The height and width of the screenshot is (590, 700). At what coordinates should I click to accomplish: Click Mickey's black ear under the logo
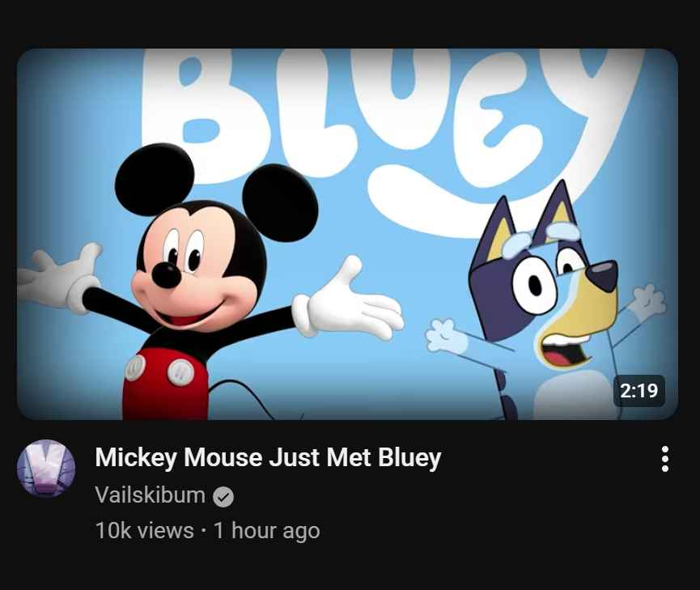pyautogui.click(x=280, y=203)
